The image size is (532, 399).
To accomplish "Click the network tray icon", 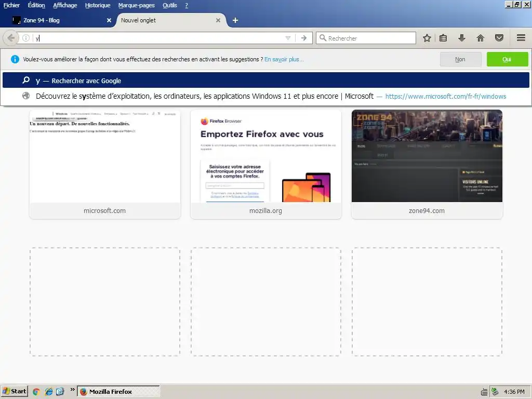I will tap(495, 392).
